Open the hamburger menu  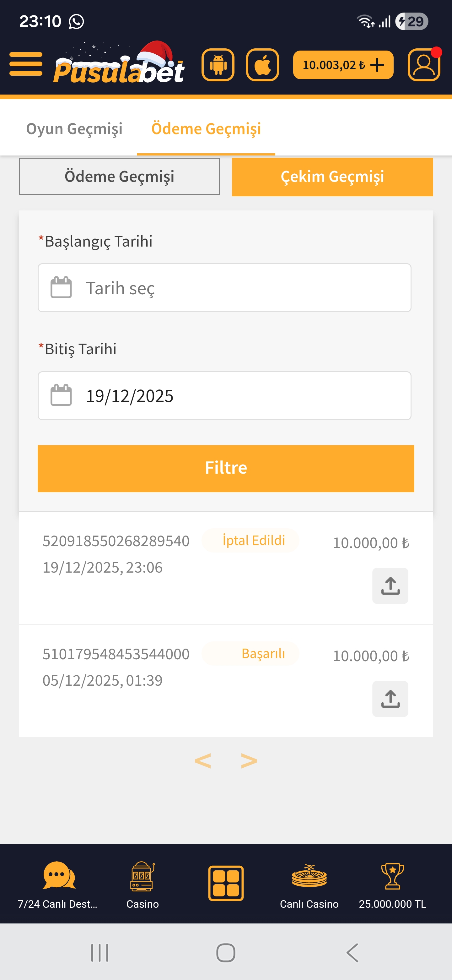click(26, 64)
